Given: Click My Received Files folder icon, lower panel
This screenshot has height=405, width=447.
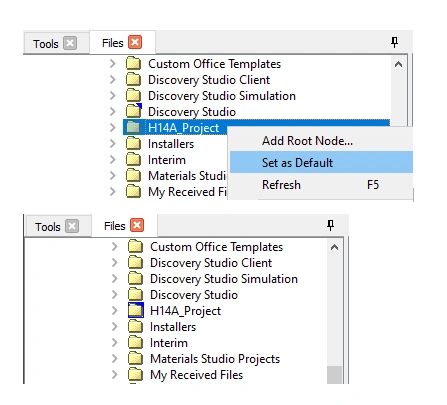Looking at the screenshot, I should click(135, 374).
